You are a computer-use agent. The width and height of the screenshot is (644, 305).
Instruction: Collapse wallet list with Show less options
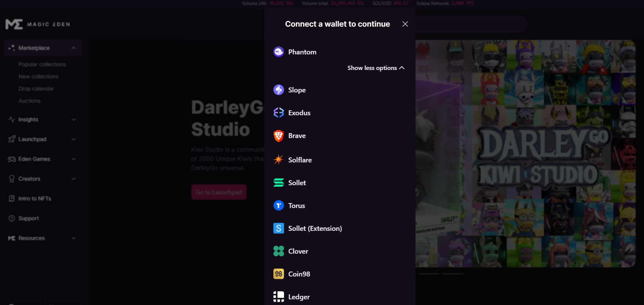point(376,68)
